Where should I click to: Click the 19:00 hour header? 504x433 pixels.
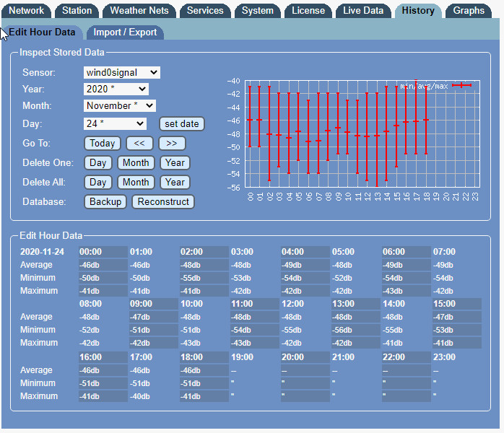(242, 357)
